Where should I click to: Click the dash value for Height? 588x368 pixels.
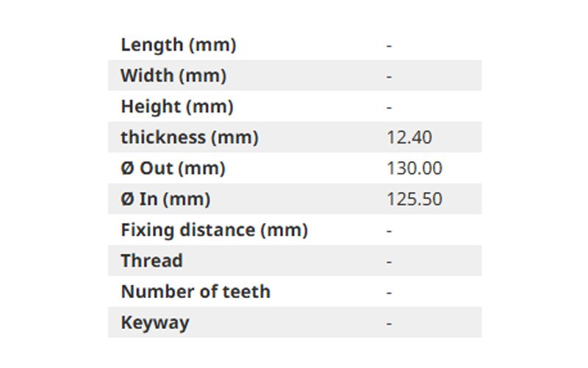point(390,107)
